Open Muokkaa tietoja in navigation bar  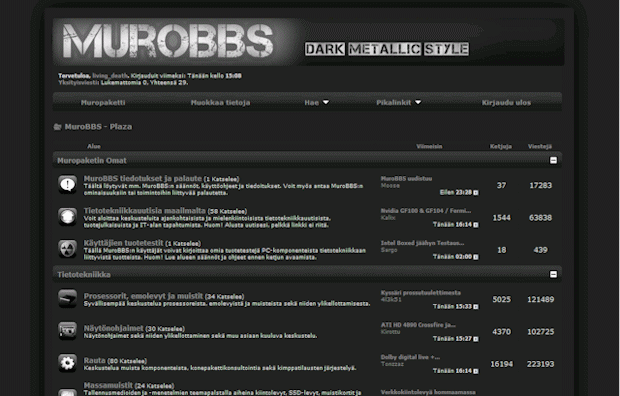click(x=220, y=102)
